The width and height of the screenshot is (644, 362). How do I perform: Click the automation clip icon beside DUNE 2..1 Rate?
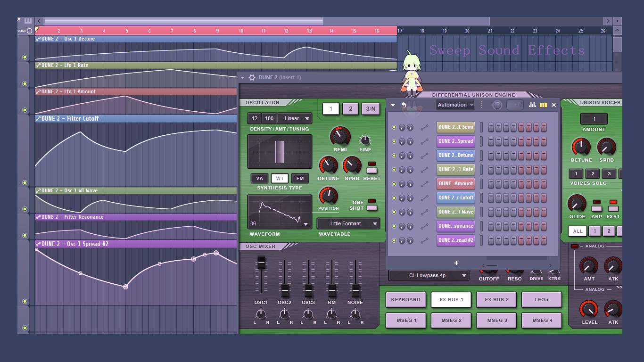click(424, 170)
